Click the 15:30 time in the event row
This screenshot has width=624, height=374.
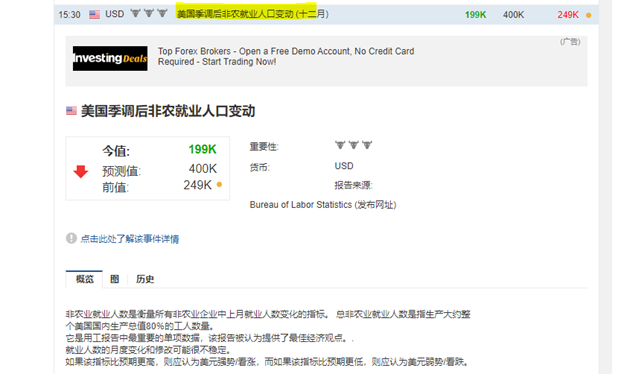pyautogui.click(x=69, y=15)
